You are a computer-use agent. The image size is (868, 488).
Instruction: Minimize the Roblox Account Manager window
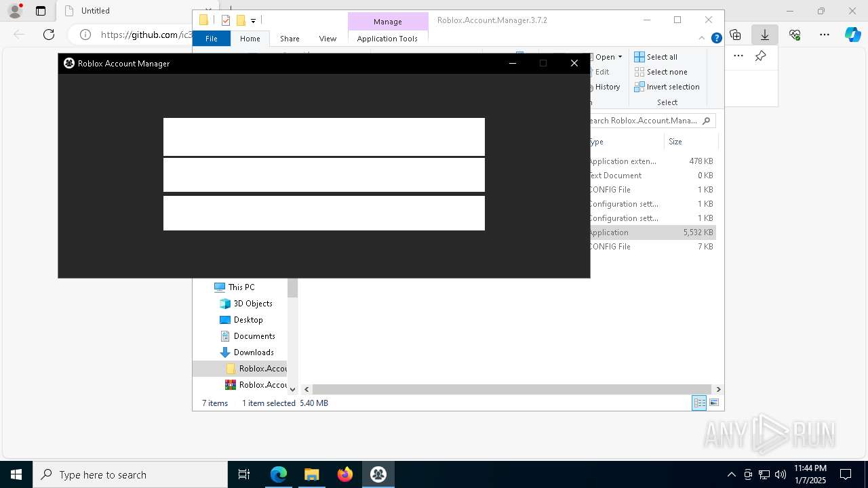click(513, 63)
